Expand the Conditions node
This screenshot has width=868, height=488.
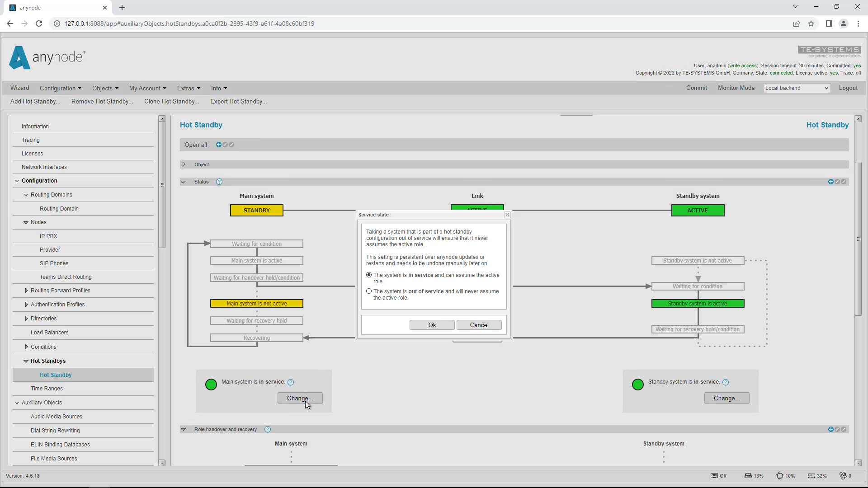click(26, 347)
